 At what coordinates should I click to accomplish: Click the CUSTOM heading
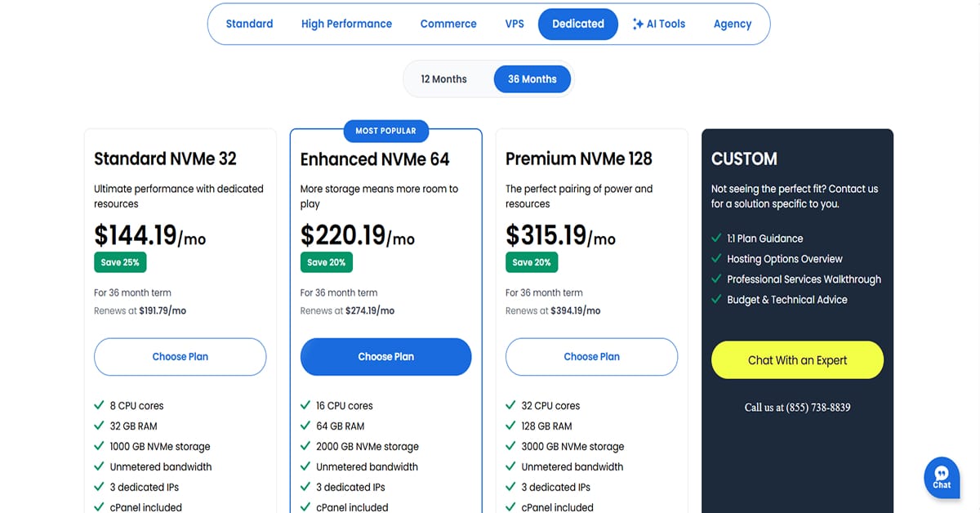(x=744, y=158)
